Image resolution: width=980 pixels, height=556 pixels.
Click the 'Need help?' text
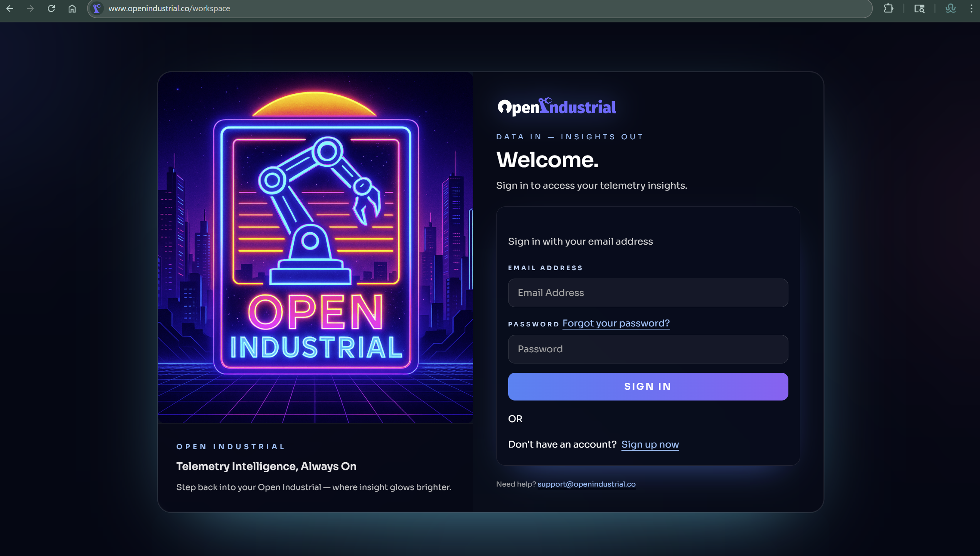click(x=515, y=484)
